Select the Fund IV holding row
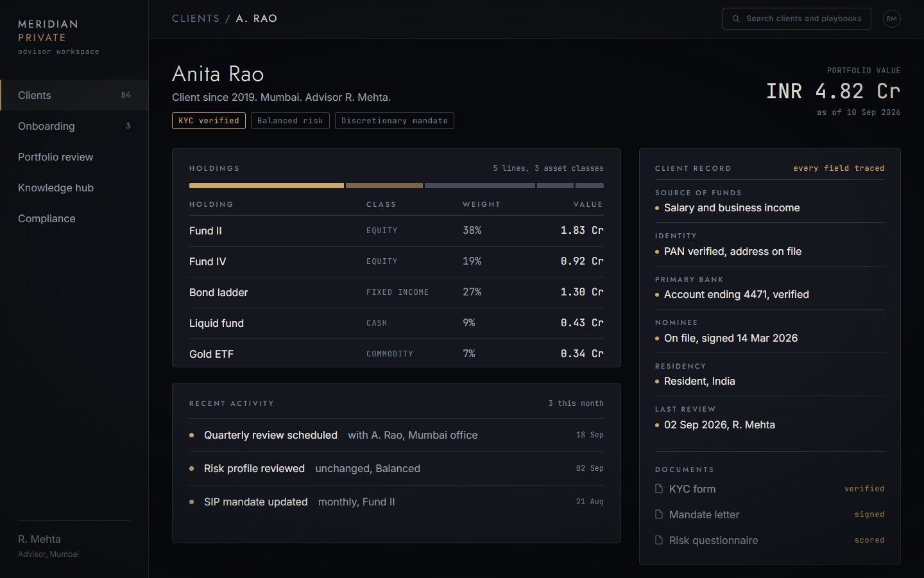 397,261
